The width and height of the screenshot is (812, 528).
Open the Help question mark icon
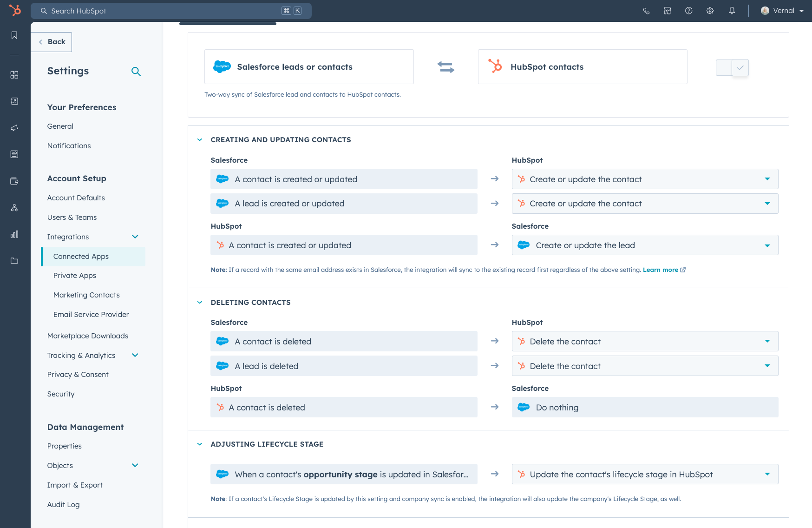(x=689, y=11)
